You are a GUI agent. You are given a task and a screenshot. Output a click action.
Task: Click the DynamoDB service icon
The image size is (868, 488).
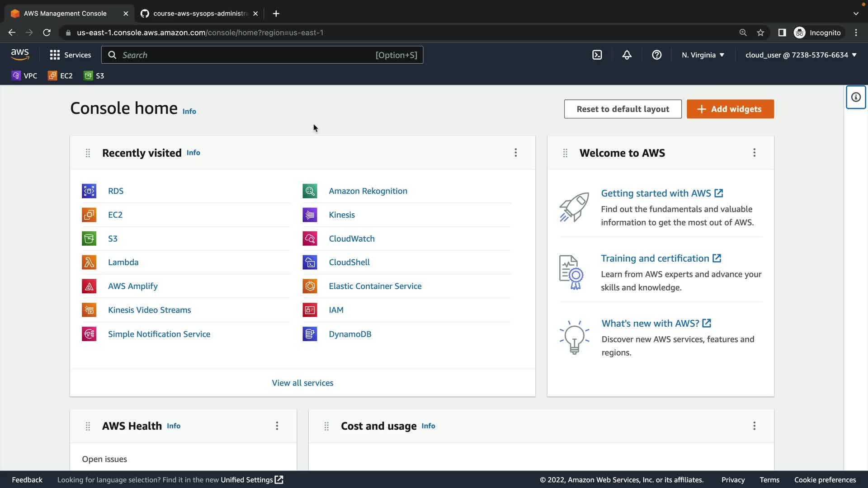[310, 334]
